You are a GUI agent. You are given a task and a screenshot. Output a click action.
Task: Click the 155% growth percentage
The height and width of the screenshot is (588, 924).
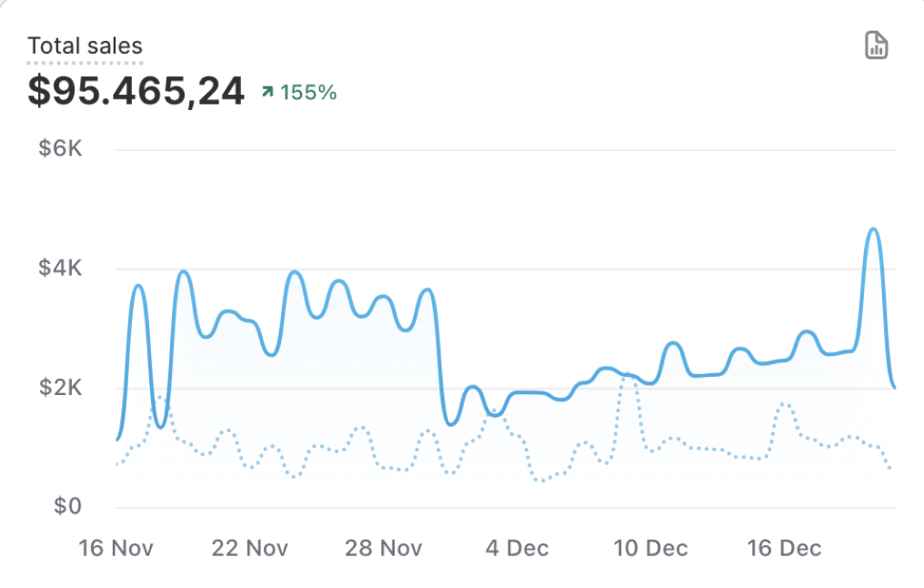(308, 92)
